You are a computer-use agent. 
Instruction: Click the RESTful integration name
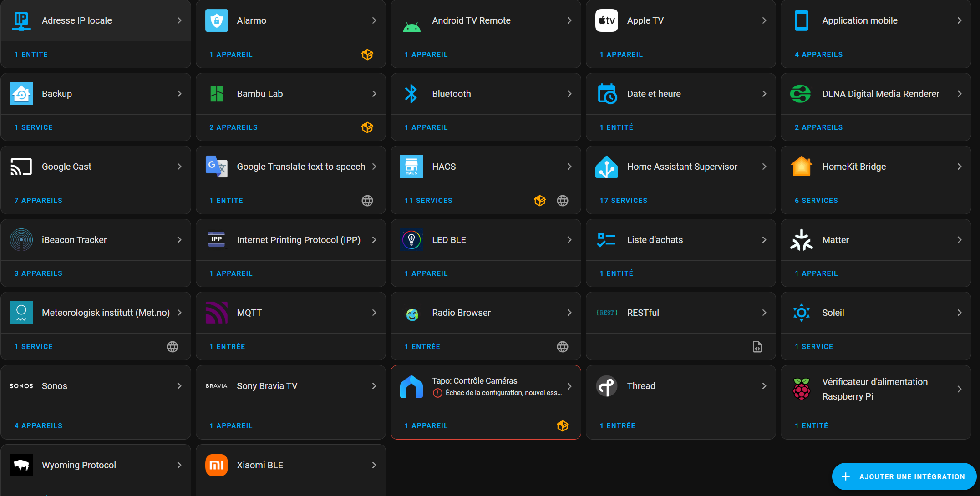pyautogui.click(x=643, y=313)
